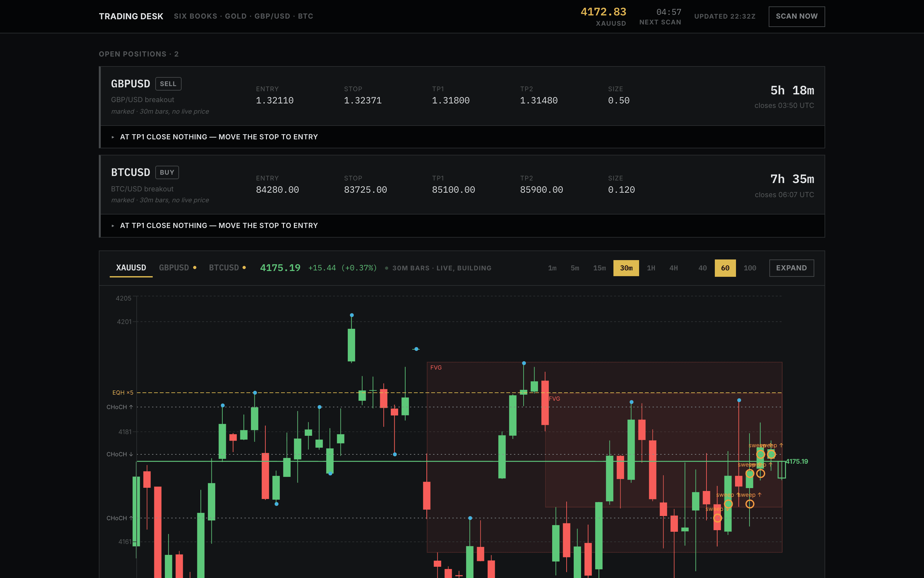The image size is (924, 578).
Task: Click the 04:57 next scan countdown
Action: click(x=669, y=12)
